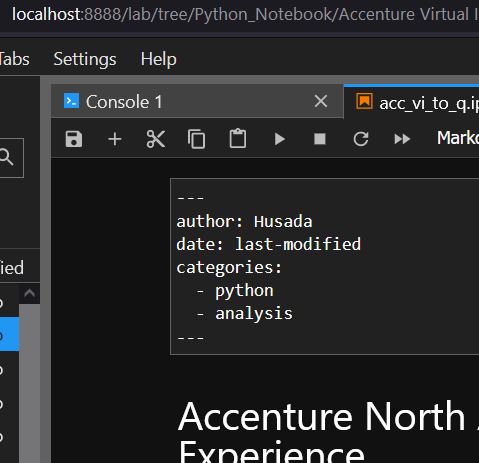This screenshot has height=463, width=479.
Task: Open the cell type Markdown dropdown
Action: [458, 138]
